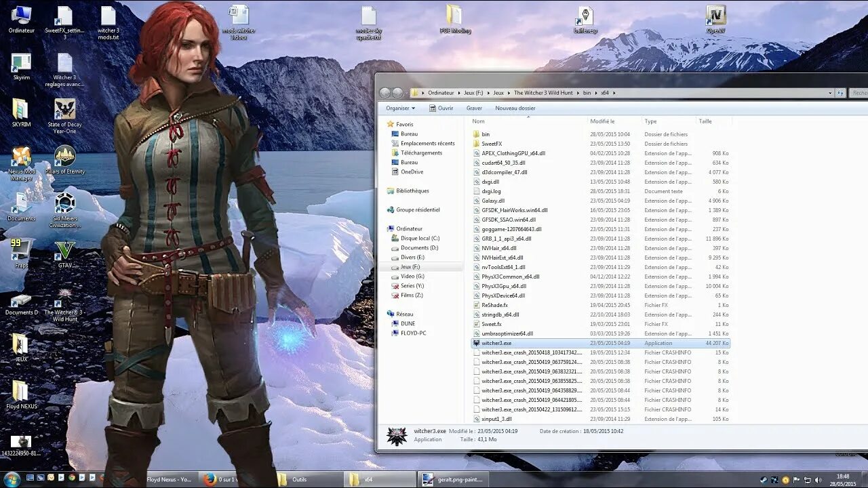Open Documents D desktop shortcut

[21, 304]
